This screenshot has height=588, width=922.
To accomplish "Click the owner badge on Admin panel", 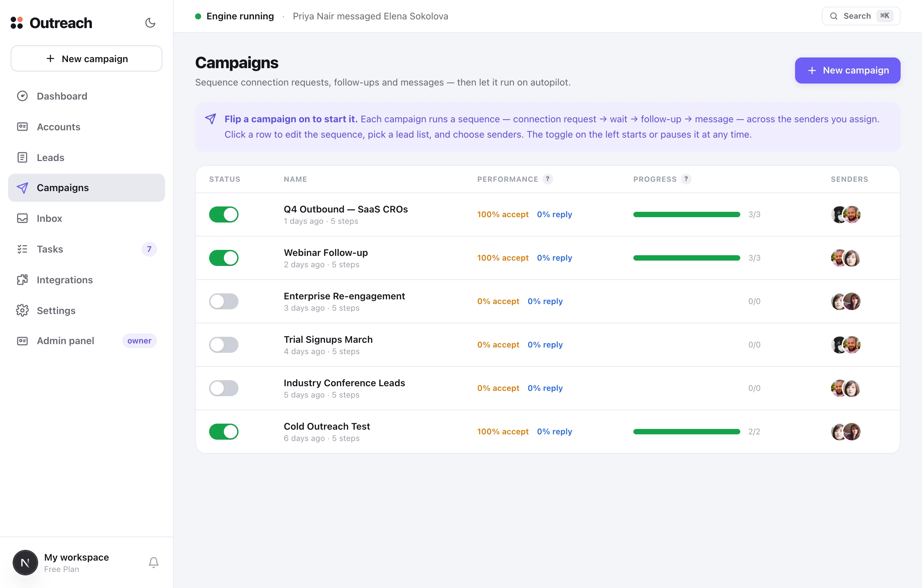I will coord(139,341).
